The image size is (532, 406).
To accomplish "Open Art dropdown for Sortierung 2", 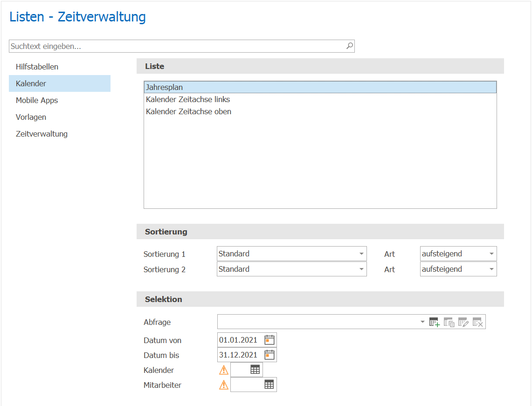I will [491, 269].
